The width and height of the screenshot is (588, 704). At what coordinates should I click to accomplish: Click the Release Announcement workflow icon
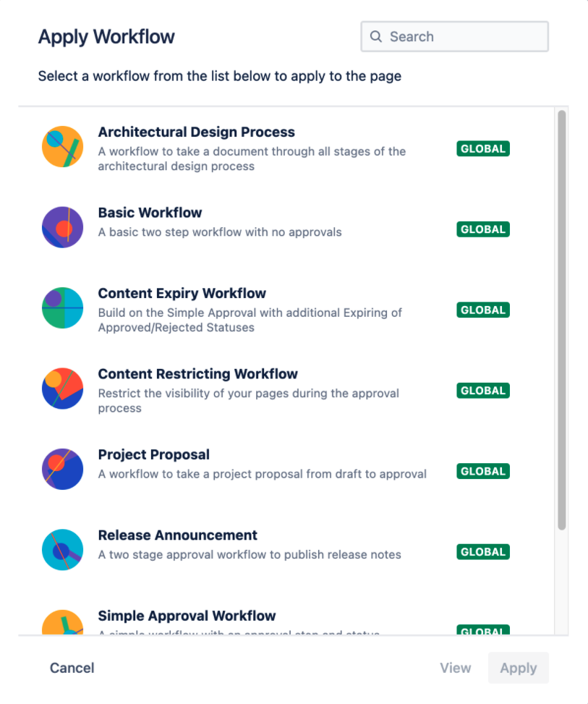pos(62,550)
